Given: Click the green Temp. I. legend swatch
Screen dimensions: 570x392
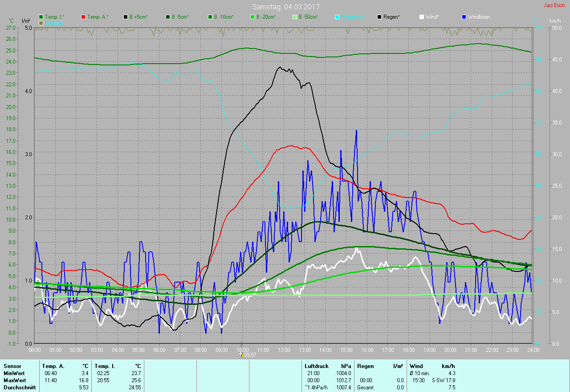Looking at the screenshot, I should [x=41, y=17].
